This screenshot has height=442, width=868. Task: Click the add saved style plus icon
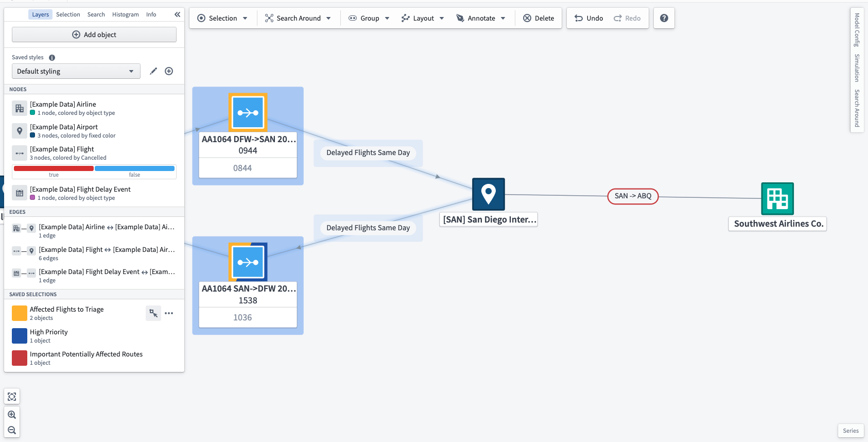coord(169,71)
